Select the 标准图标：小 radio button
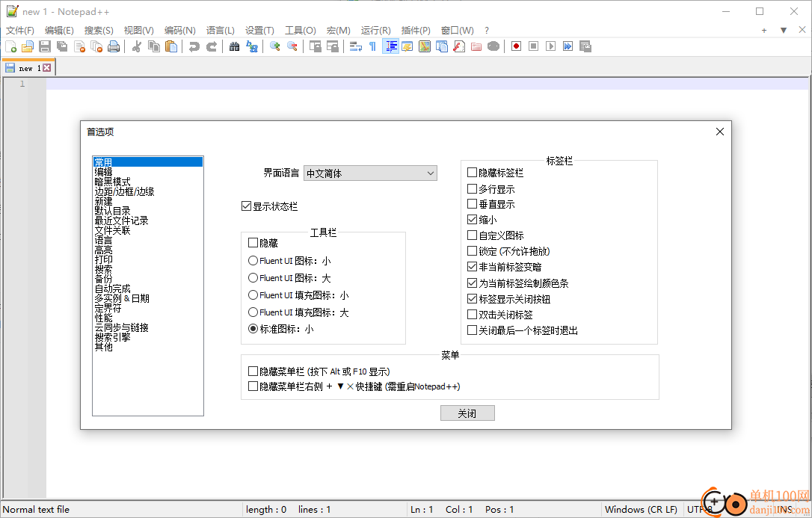812x518 pixels. coord(253,329)
